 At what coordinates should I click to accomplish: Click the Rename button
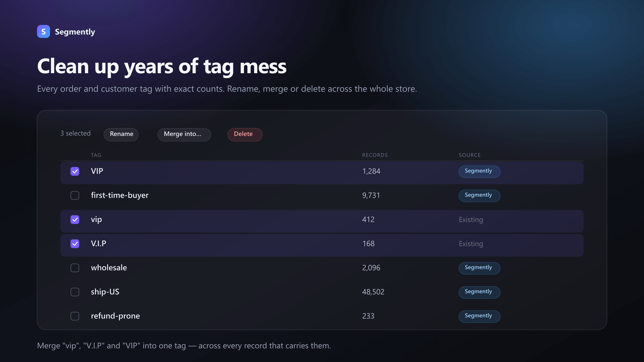(x=121, y=134)
